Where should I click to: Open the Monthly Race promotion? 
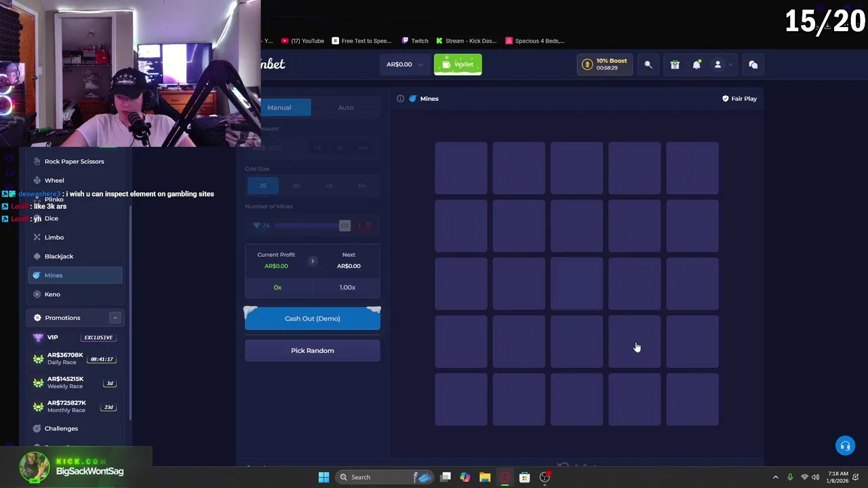[x=75, y=407]
